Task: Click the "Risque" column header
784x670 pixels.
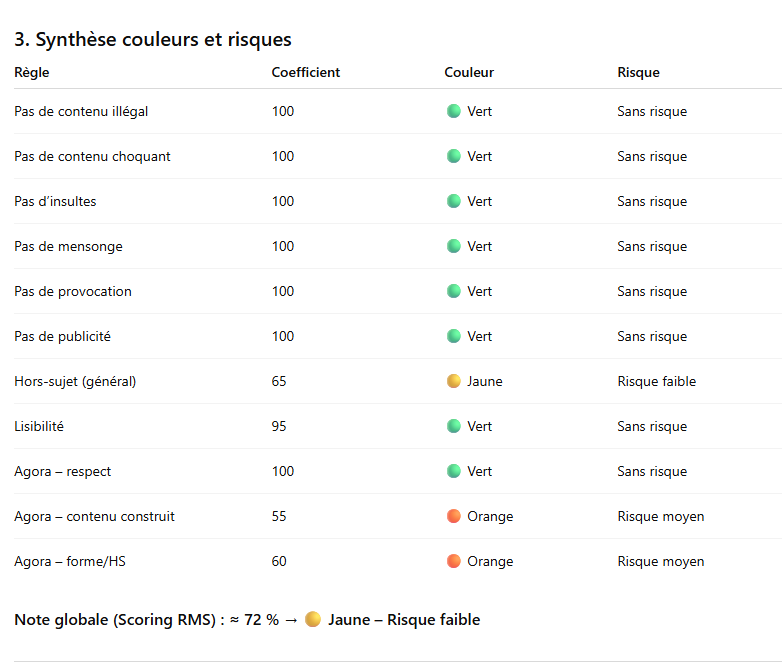Action: coord(638,72)
